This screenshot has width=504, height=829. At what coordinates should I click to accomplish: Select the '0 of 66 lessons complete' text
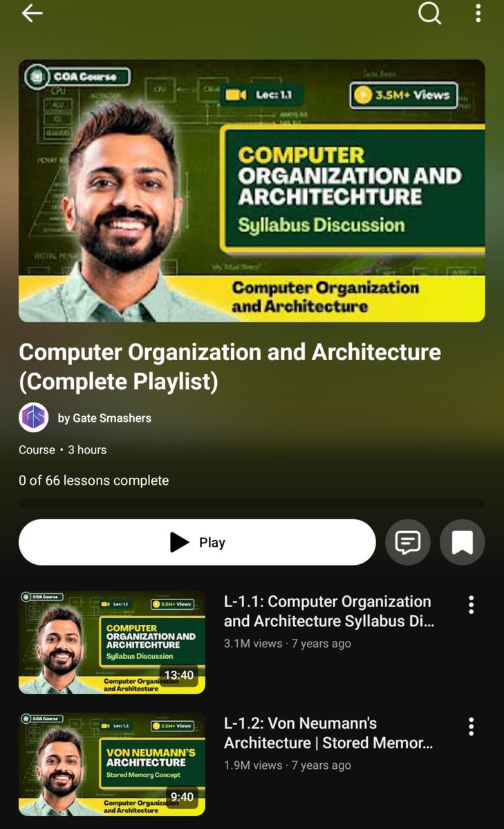93,481
